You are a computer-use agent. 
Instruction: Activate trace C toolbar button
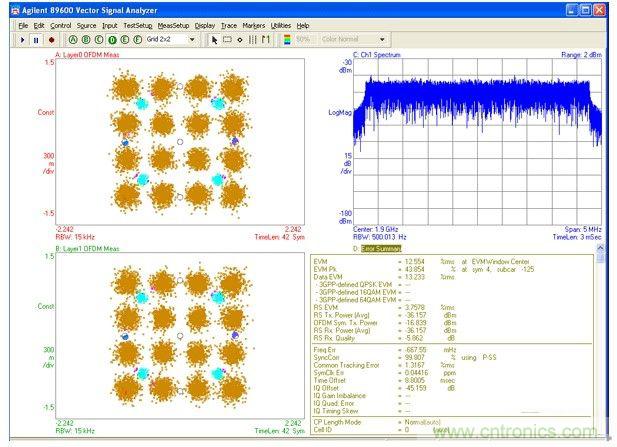pos(99,39)
